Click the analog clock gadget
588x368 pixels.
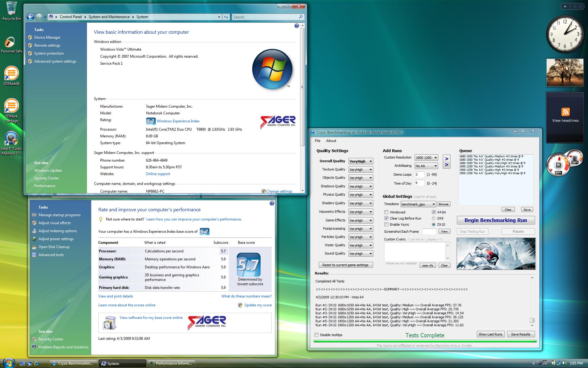pyautogui.click(x=565, y=34)
